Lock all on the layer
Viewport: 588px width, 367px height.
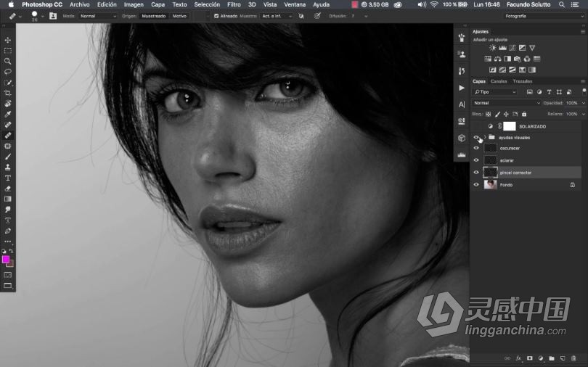(x=524, y=114)
